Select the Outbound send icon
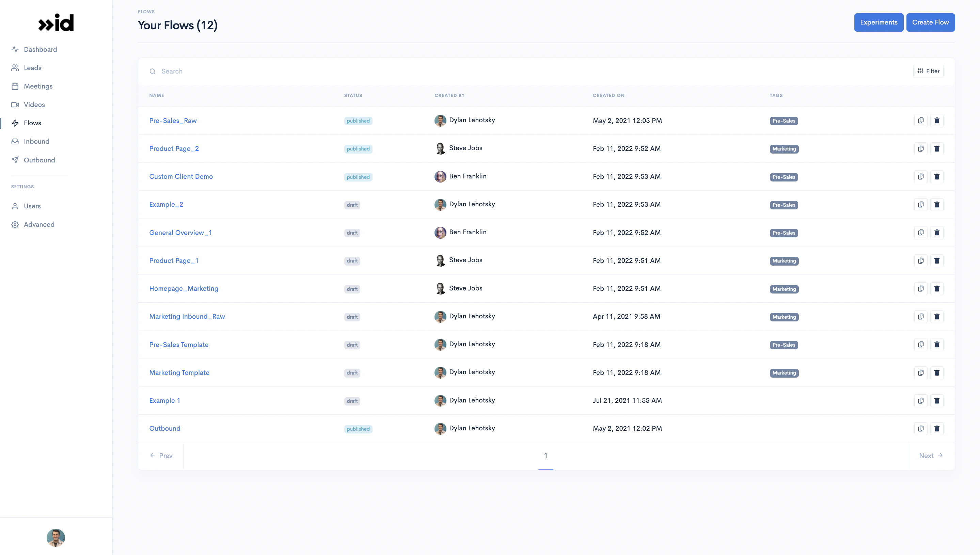 pos(15,160)
